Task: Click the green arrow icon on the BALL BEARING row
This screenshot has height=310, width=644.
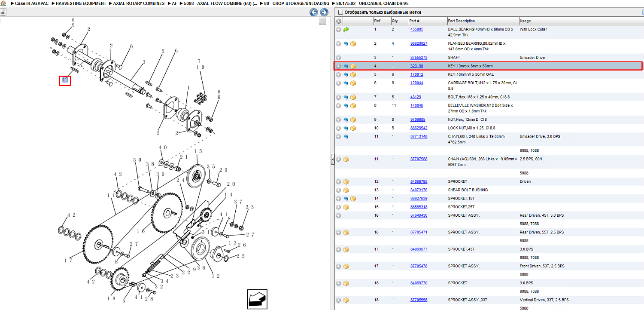Action: click(346, 30)
